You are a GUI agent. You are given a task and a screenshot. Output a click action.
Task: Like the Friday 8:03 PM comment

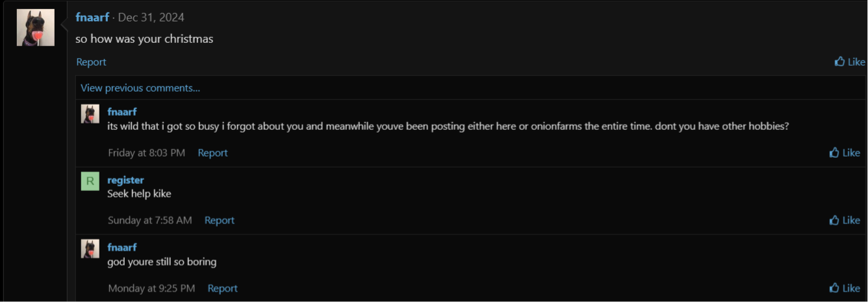point(845,153)
